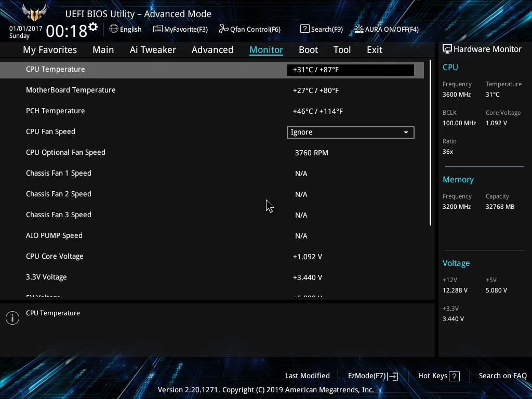532x399 pixels.
Task: Select Chassis Fan 1 Speed row
Action: (212, 174)
